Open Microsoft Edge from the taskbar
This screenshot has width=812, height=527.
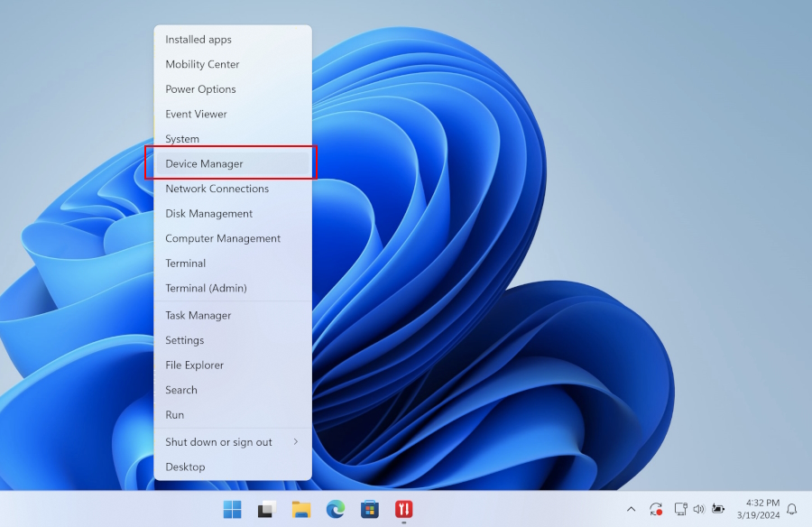pyautogui.click(x=335, y=510)
